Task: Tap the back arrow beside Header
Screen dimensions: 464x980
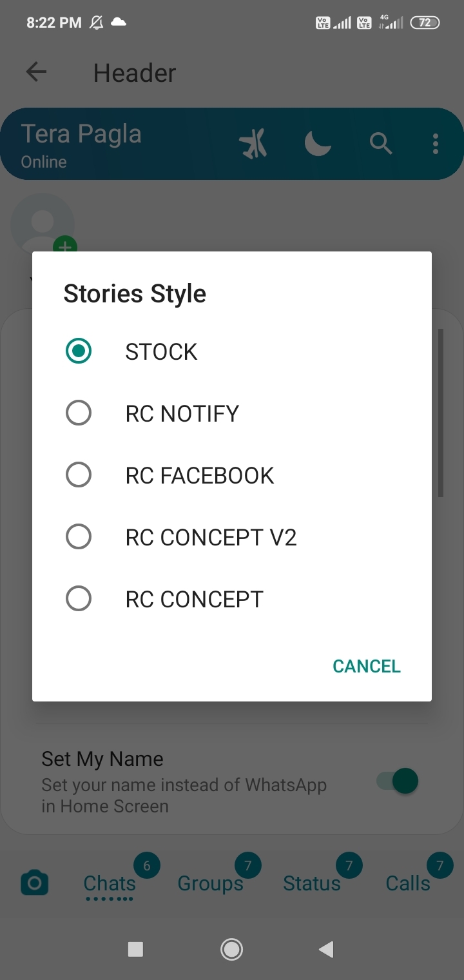Action: pos(36,72)
